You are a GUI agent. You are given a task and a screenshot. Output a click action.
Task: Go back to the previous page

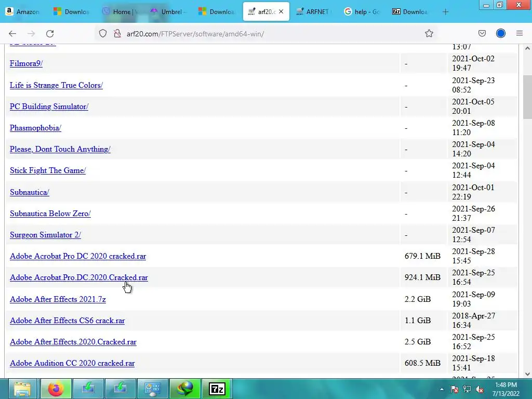pos(12,34)
